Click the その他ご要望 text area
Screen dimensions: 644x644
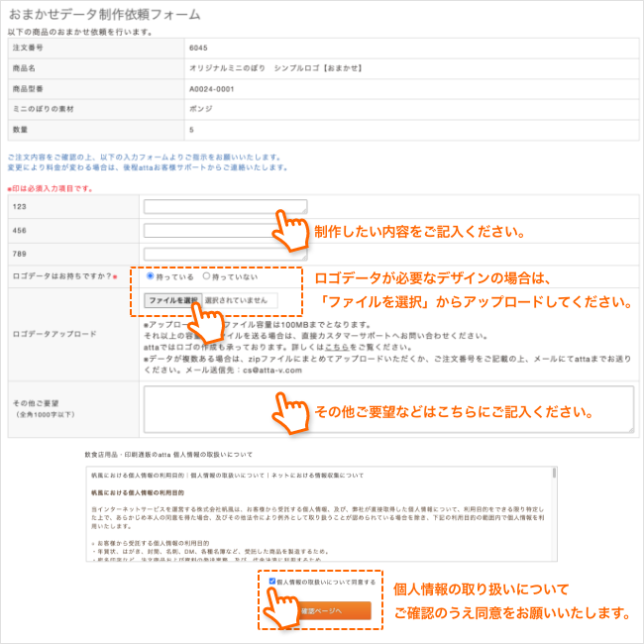point(388,409)
